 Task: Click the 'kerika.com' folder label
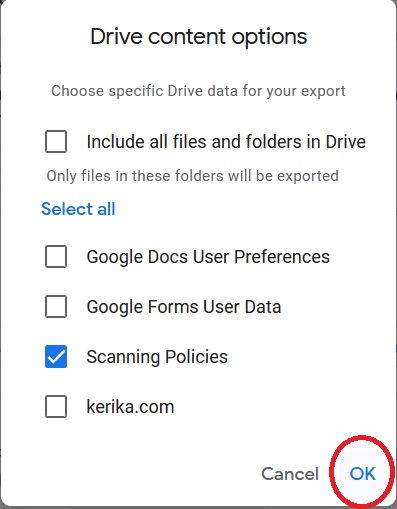point(130,407)
